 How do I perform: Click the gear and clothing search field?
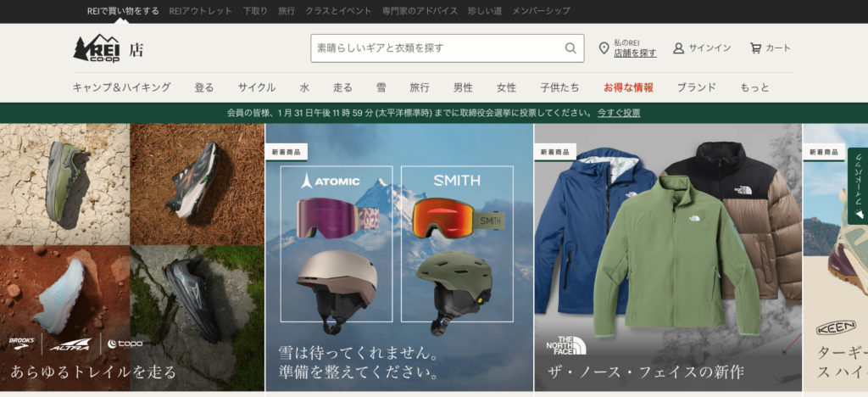tap(437, 48)
